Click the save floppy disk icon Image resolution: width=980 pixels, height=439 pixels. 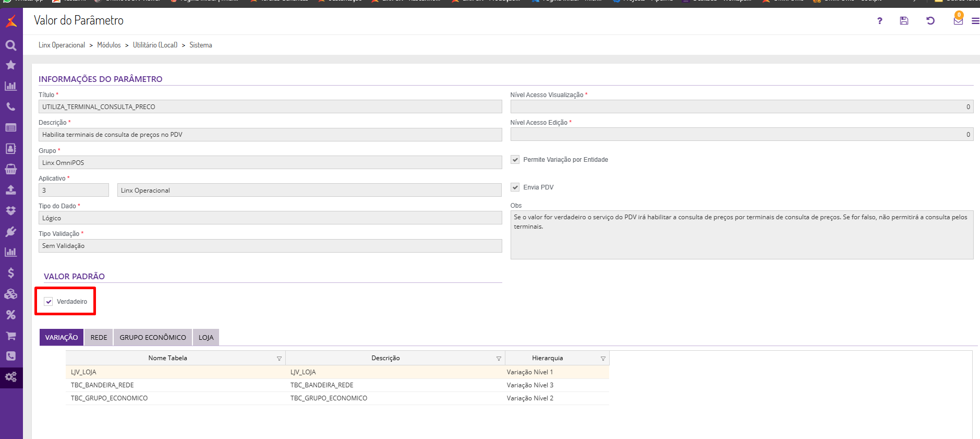[904, 21]
